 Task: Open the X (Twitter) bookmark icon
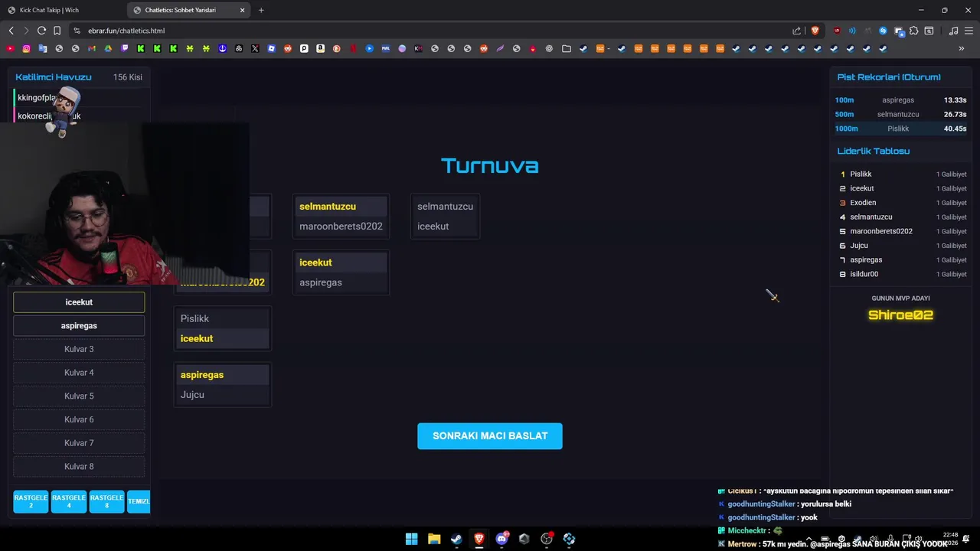point(255,48)
